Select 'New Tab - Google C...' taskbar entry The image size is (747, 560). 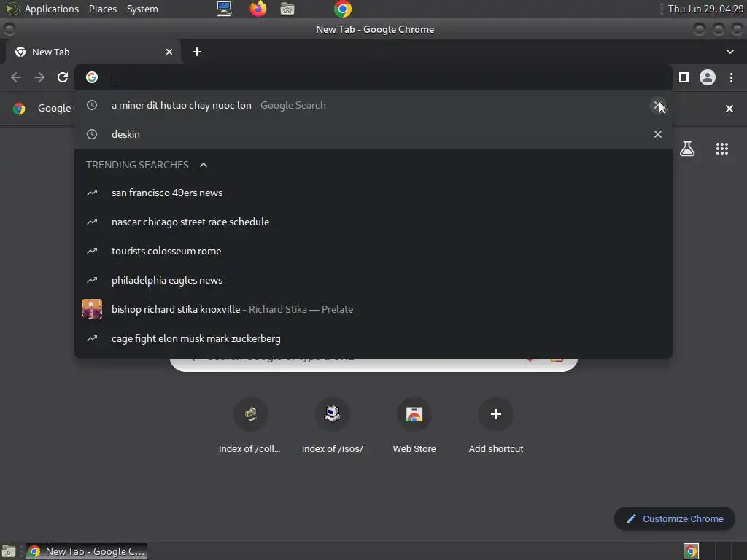[86, 551]
